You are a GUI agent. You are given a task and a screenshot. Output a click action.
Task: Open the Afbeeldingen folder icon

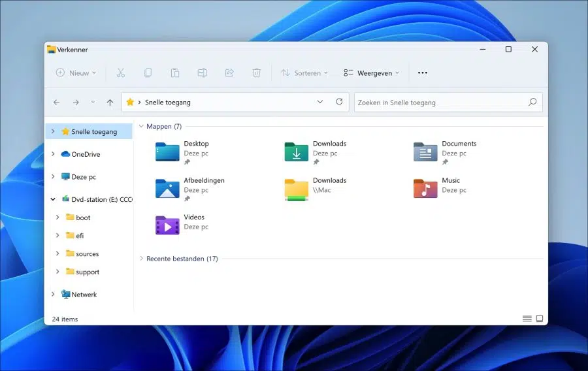coord(167,189)
